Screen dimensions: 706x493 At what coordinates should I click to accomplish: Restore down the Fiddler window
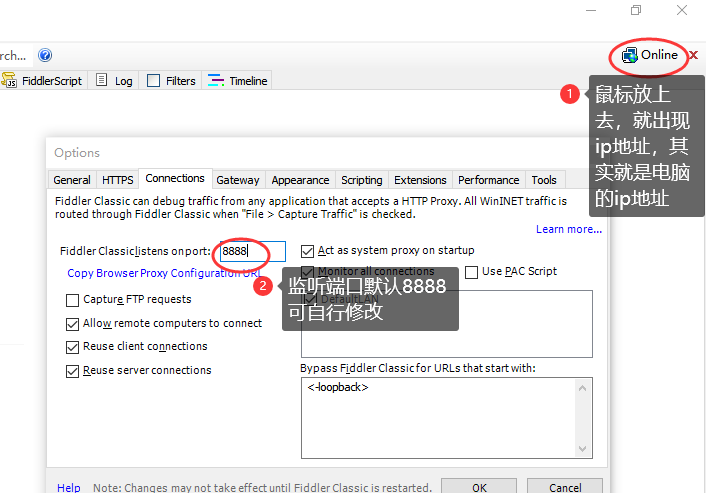(x=636, y=10)
